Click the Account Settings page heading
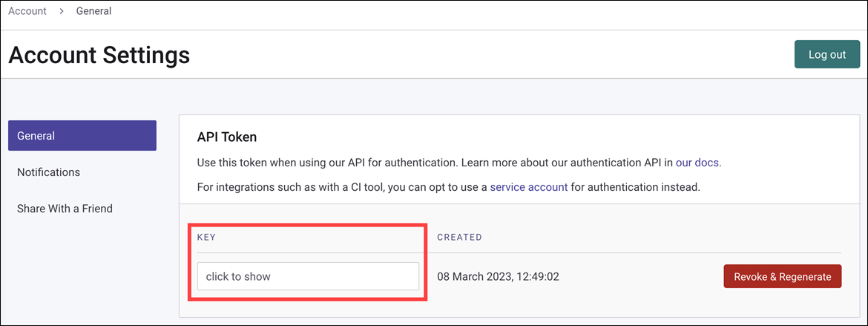The height and width of the screenshot is (326, 868). (99, 55)
